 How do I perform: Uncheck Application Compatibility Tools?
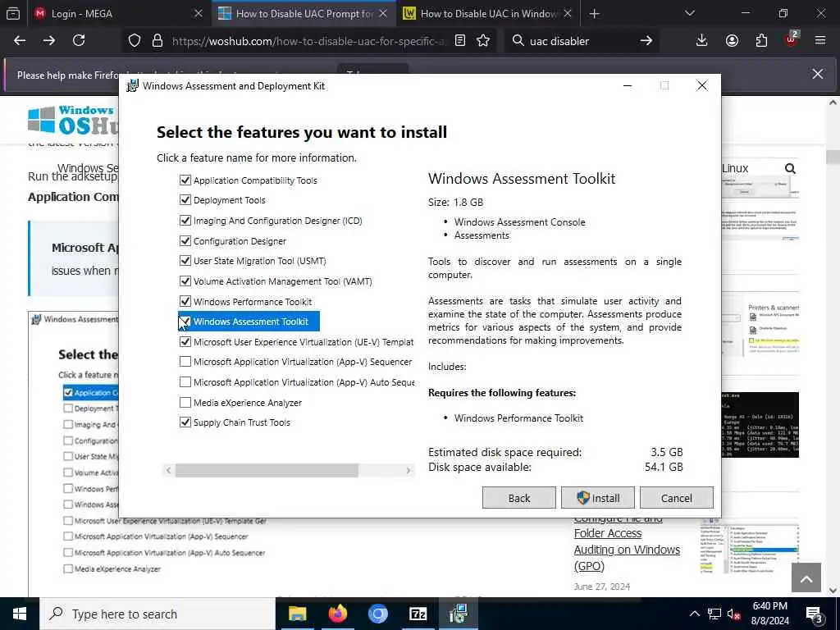[x=185, y=180]
